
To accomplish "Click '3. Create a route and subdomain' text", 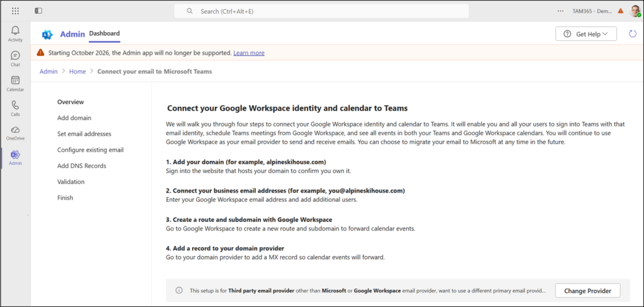I will tap(249, 220).
